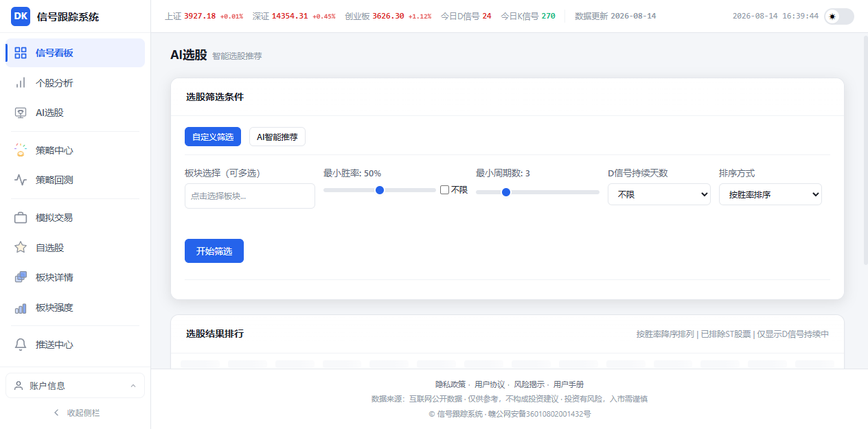Click the 信号看板 grid icon
Screen dimensions: 868x429
point(21,53)
